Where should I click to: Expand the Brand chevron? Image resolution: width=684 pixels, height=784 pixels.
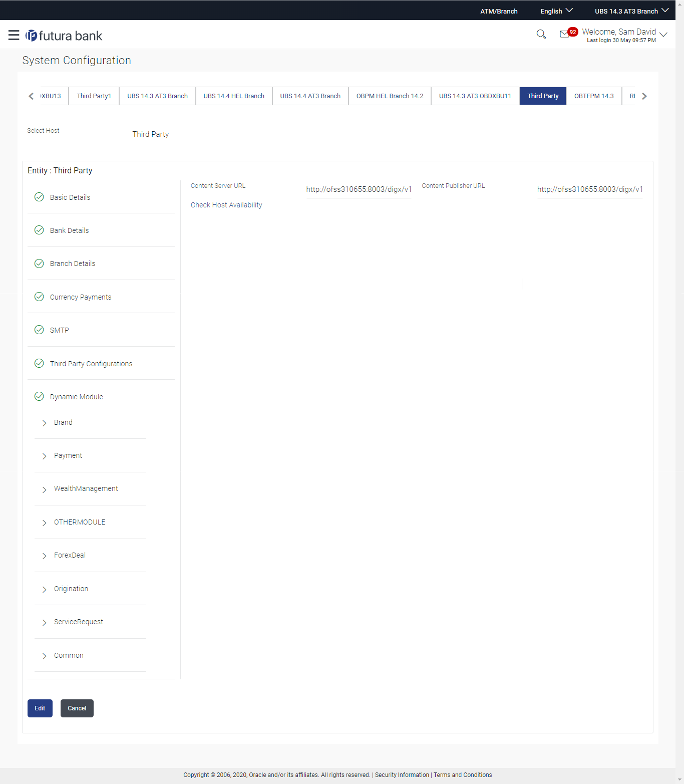coord(44,423)
